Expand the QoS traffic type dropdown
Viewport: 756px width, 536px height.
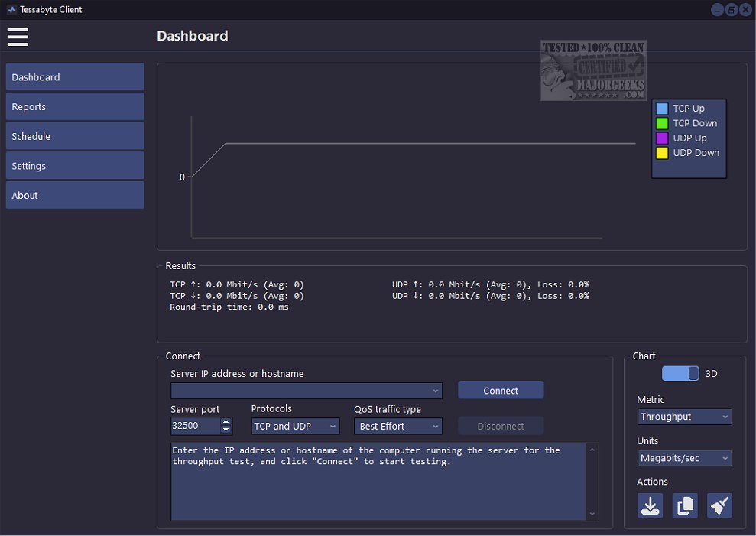click(x=397, y=427)
